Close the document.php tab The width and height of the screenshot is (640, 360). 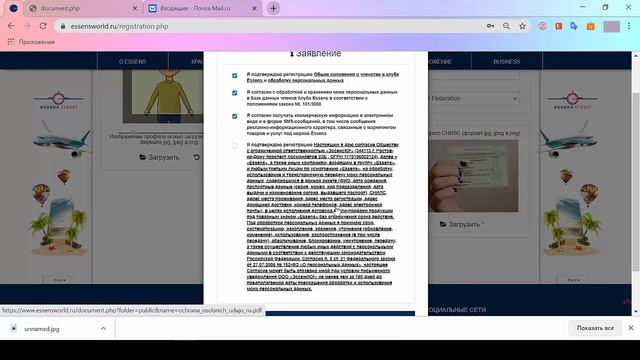click(x=135, y=8)
